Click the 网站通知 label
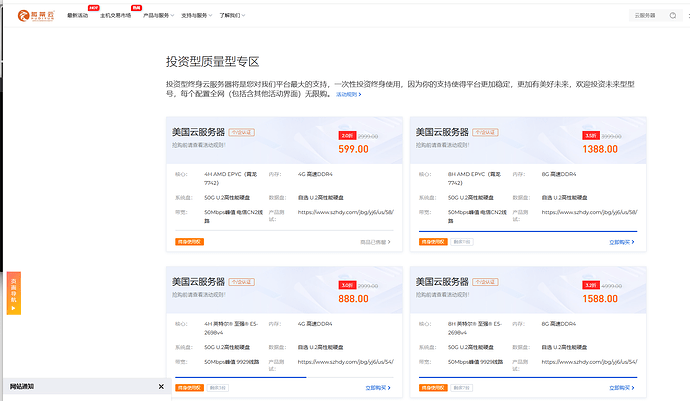Viewport: 690px width, 401px height. (x=22, y=386)
